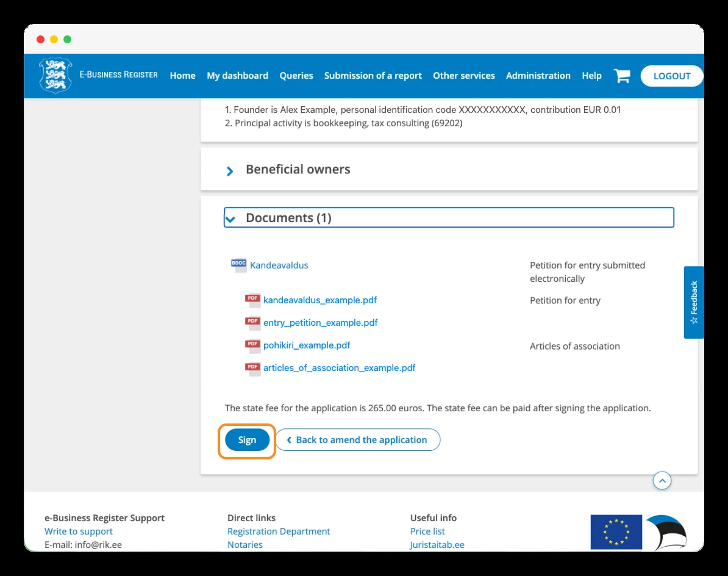The height and width of the screenshot is (576, 728).
Task: Click the 'Founder is Alex Example' line
Action: pyautogui.click(x=423, y=110)
